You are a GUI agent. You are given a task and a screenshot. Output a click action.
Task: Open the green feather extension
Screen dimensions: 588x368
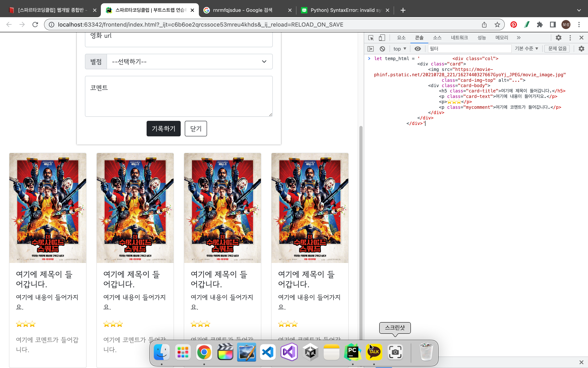pos(527,25)
